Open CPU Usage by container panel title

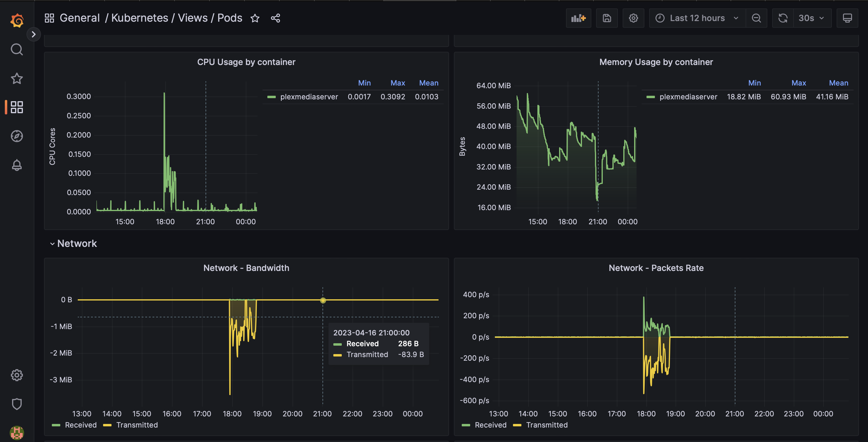(x=246, y=62)
